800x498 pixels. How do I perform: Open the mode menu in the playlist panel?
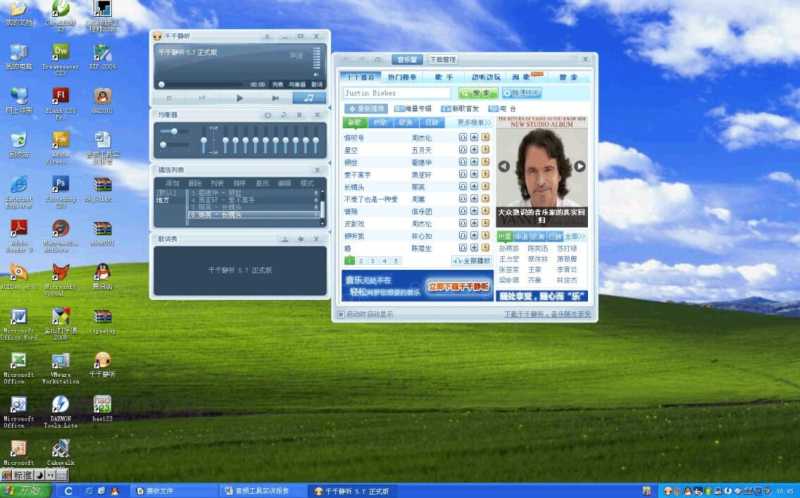click(x=308, y=183)
